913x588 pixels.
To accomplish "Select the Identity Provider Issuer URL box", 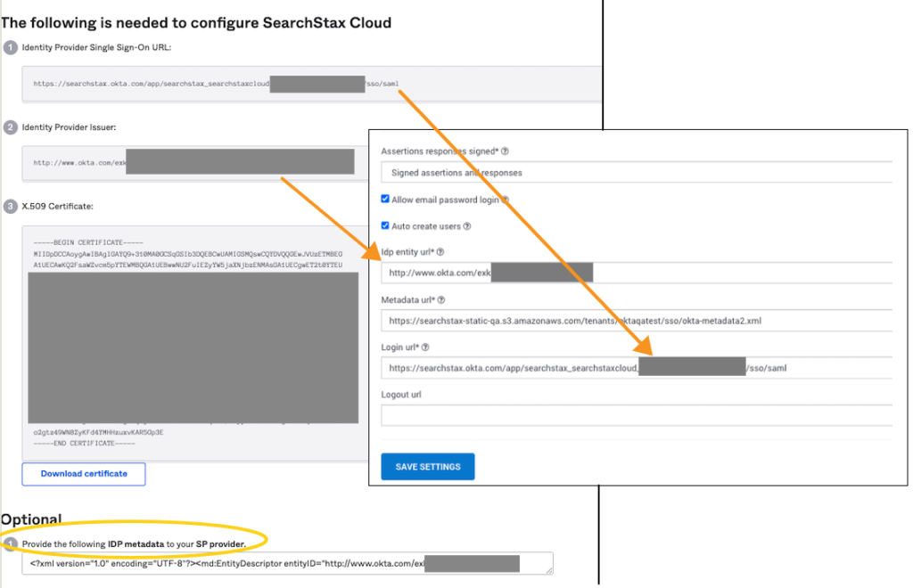I will [195, 163].
